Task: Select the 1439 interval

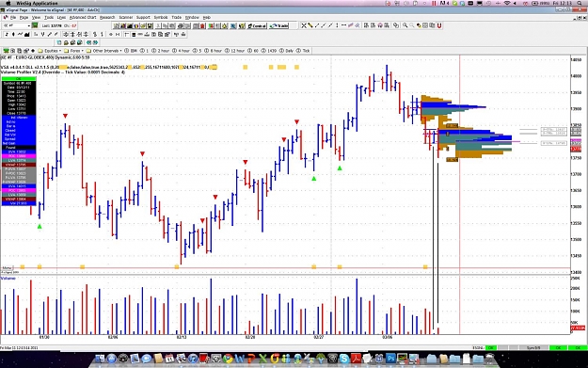Action: (269, 51)
